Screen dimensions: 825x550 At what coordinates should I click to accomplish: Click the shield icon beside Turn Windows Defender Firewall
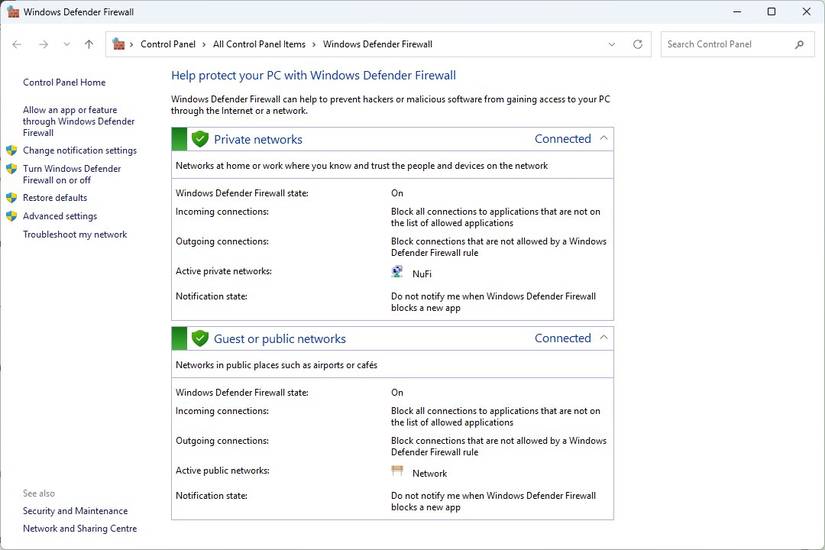[12, 169]
